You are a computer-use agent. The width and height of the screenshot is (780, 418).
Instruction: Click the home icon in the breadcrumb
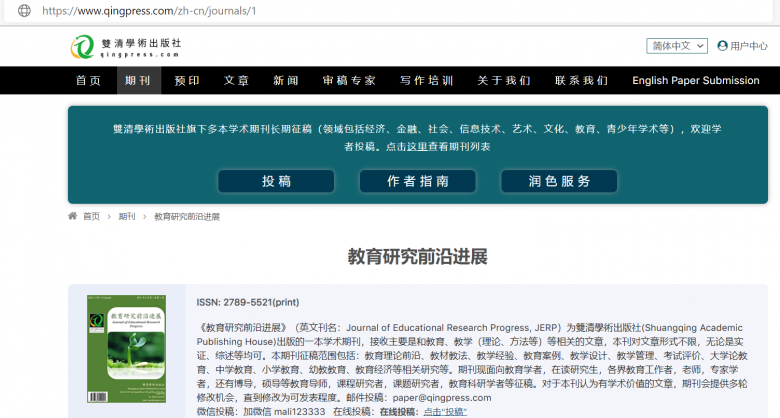[73, 216]
